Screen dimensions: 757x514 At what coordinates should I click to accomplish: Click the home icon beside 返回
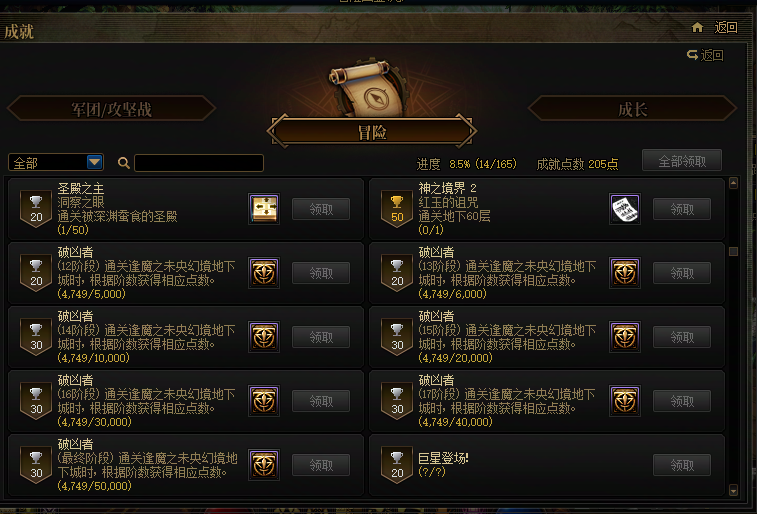coord(697,27)
